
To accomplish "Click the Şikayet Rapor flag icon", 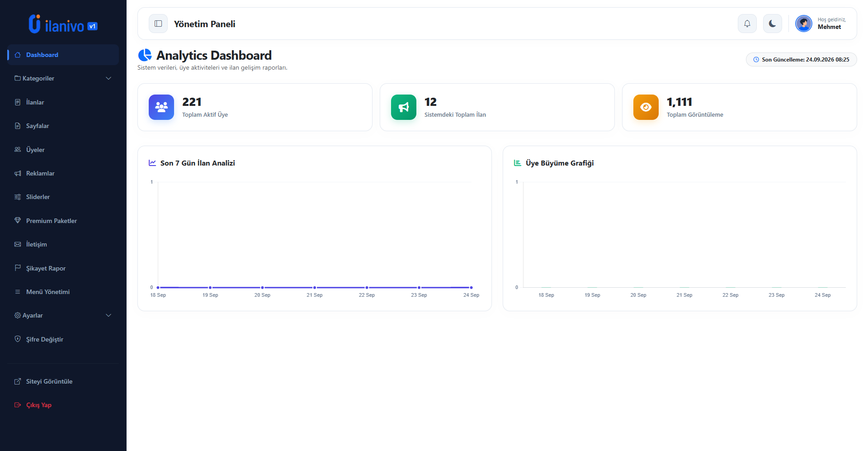I will 18,268.
